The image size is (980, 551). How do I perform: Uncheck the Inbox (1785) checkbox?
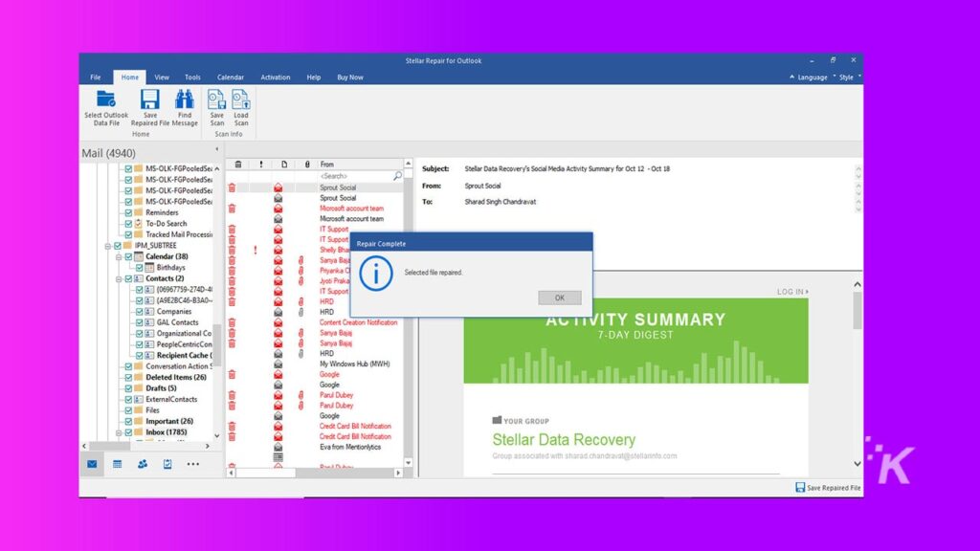(x=128, y=432)
